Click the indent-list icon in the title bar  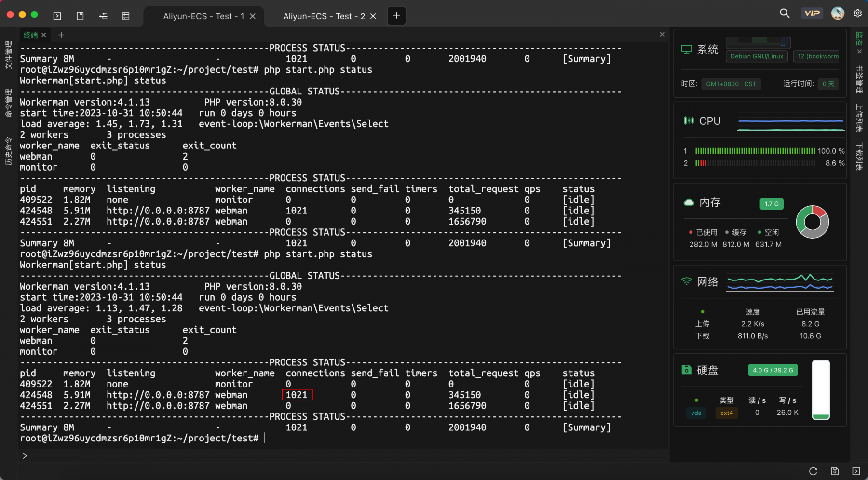click(x=103, y=16)
